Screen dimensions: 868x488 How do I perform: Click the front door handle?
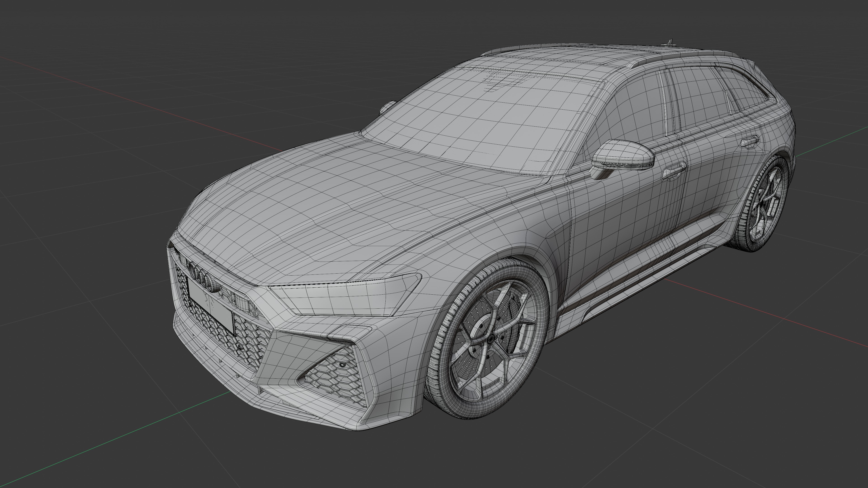[674, 171]
